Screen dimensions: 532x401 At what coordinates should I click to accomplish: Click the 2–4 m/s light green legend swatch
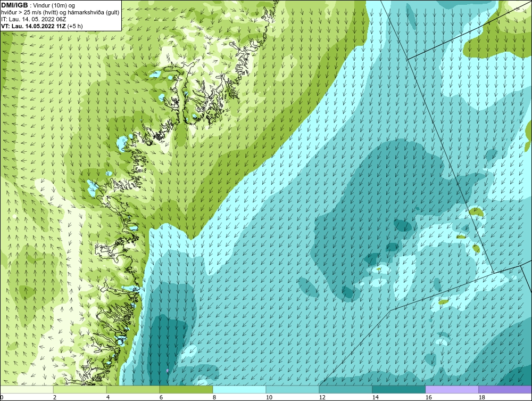click(x=80, y=389)
